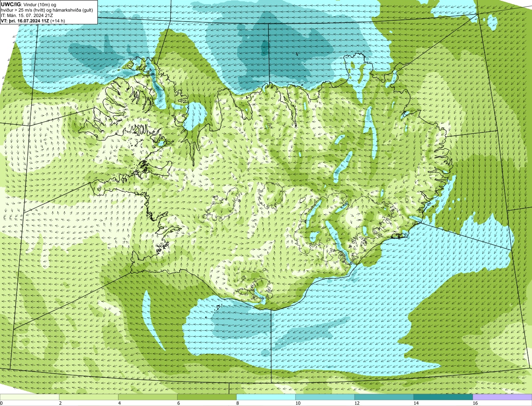The height and width of the screenshot is (406, 532).
Task: Click the legend scale label "6"
Action: point(178,403)
